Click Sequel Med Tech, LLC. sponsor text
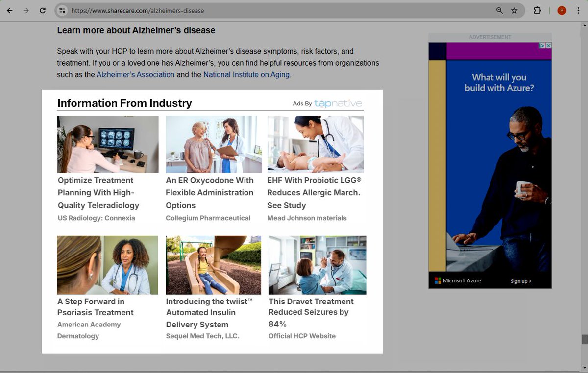 click(x=202, y=336)
